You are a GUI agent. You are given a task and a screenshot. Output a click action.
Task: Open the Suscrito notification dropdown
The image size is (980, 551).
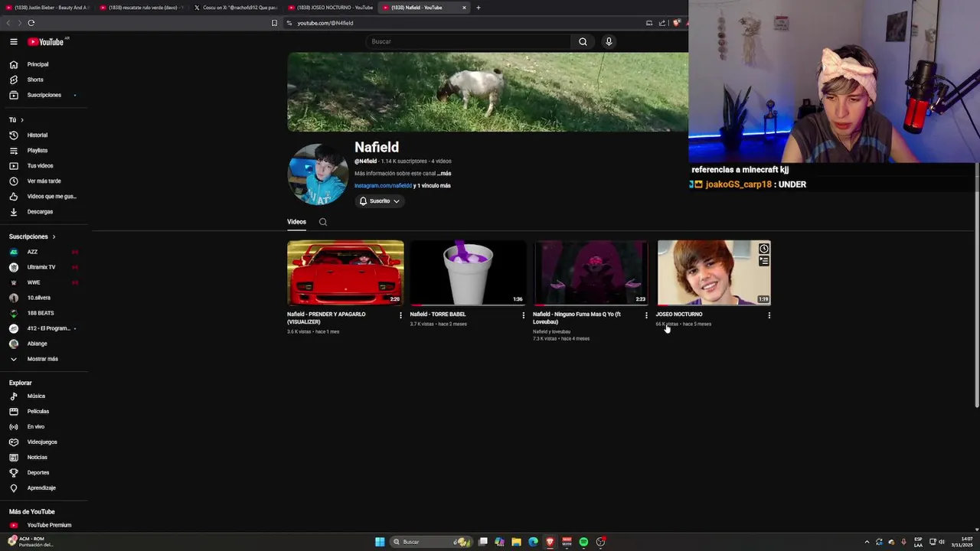click(379, 201)
